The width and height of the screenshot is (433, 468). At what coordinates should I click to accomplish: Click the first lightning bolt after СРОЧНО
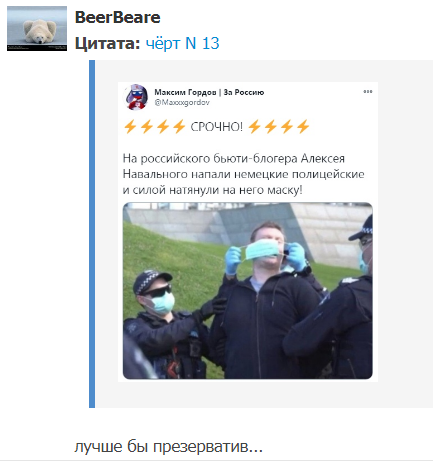[254, 127]
